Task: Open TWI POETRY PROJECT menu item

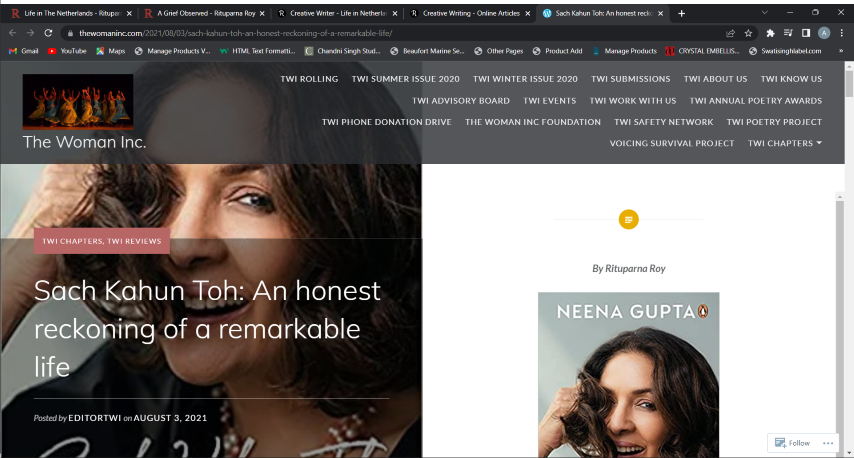Action: 774,122
